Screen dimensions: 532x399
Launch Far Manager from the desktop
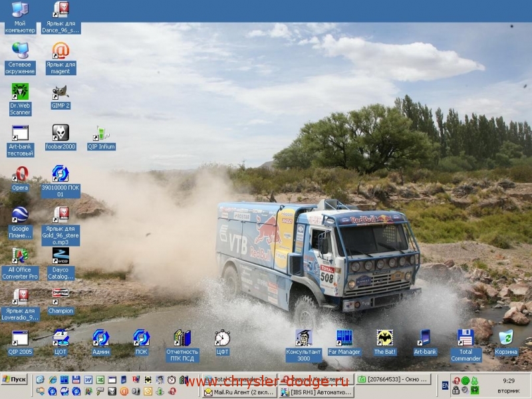(344, 342)
